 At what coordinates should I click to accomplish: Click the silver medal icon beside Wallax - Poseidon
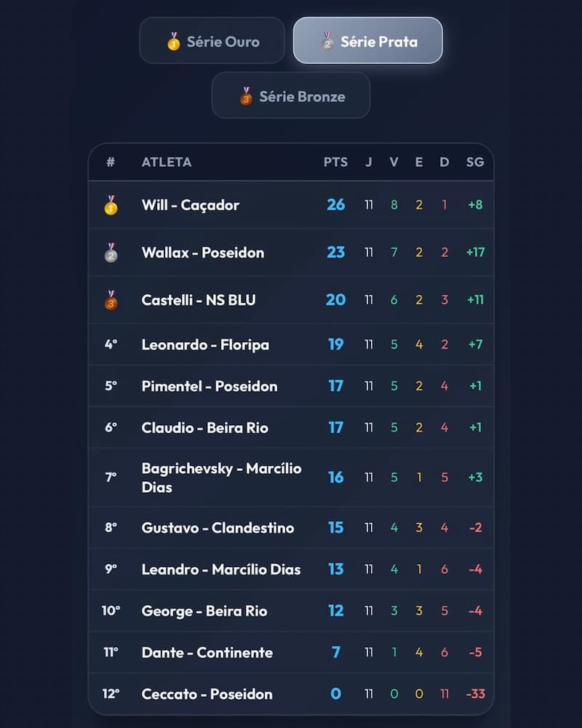coord(111,253)
